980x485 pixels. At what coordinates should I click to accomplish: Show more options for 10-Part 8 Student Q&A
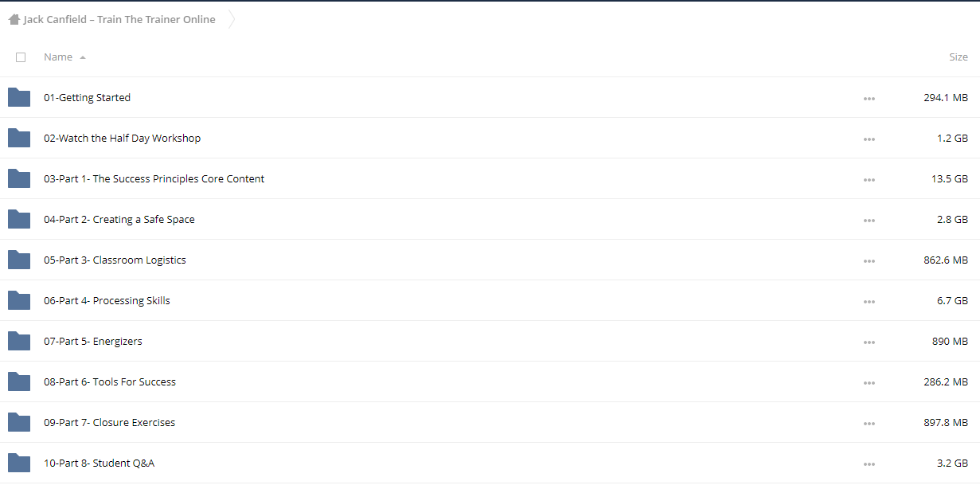[869, 464]
